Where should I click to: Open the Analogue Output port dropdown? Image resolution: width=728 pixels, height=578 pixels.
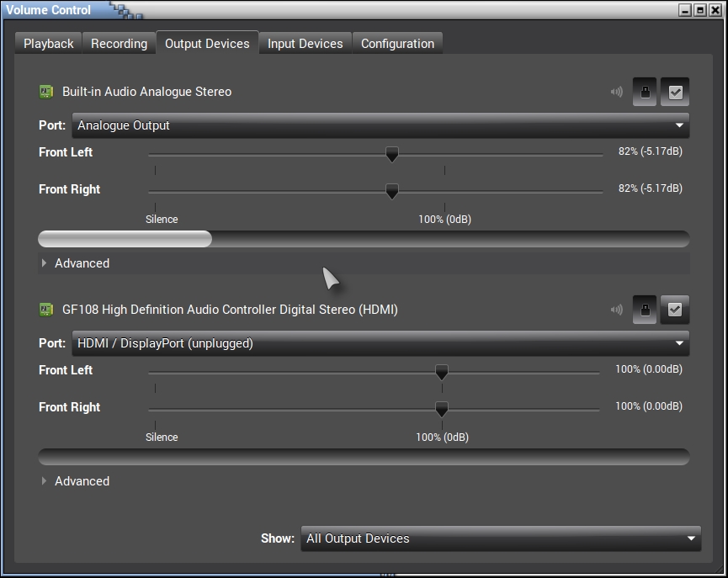pyautogui.click(x=380, y=125)
